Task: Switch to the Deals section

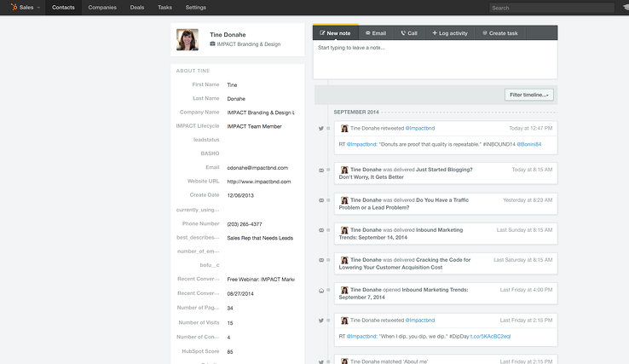Action: [x=136, y=7]
